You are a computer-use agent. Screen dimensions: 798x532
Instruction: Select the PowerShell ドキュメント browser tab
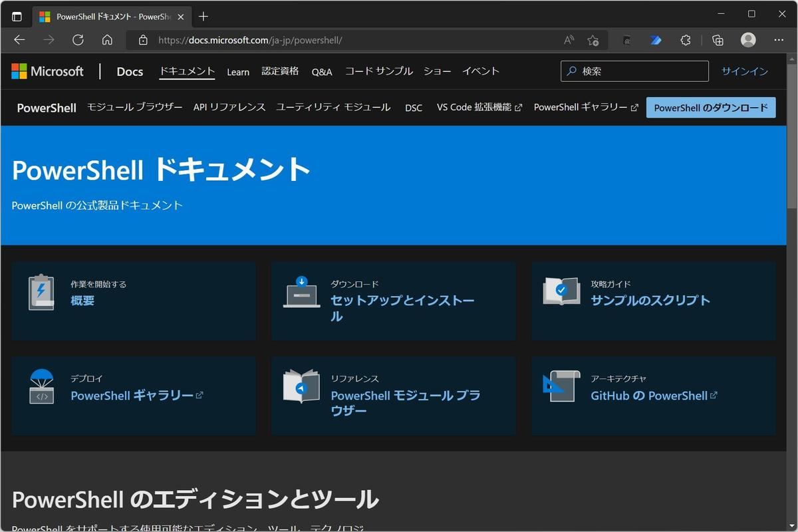point(111,17)
